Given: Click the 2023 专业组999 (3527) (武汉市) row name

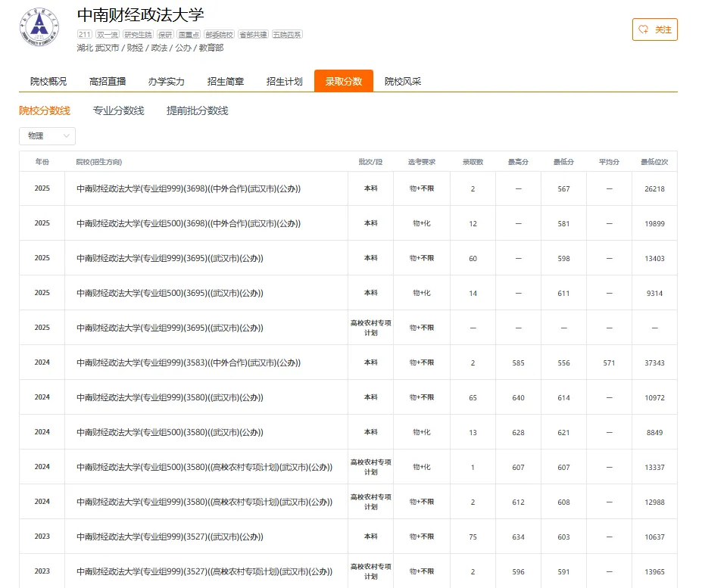Looking at the screenshot, I should (x=170, y=537).
